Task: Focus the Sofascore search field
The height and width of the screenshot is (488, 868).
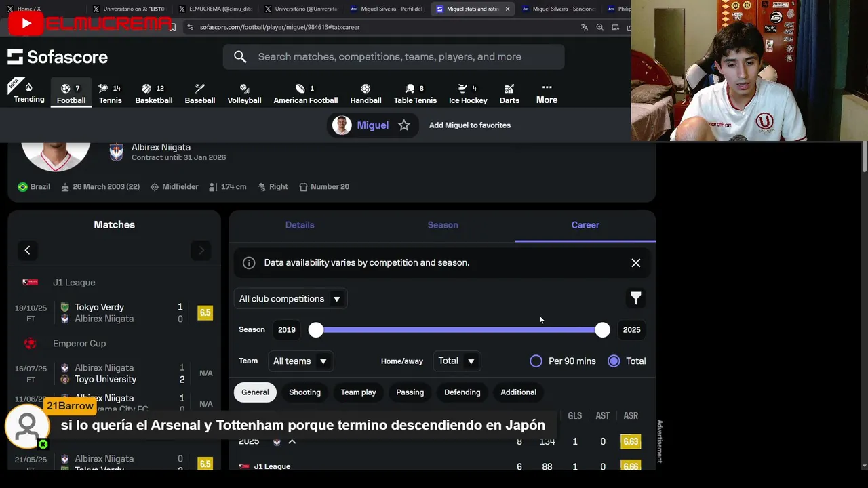Action: click(393, 57)
